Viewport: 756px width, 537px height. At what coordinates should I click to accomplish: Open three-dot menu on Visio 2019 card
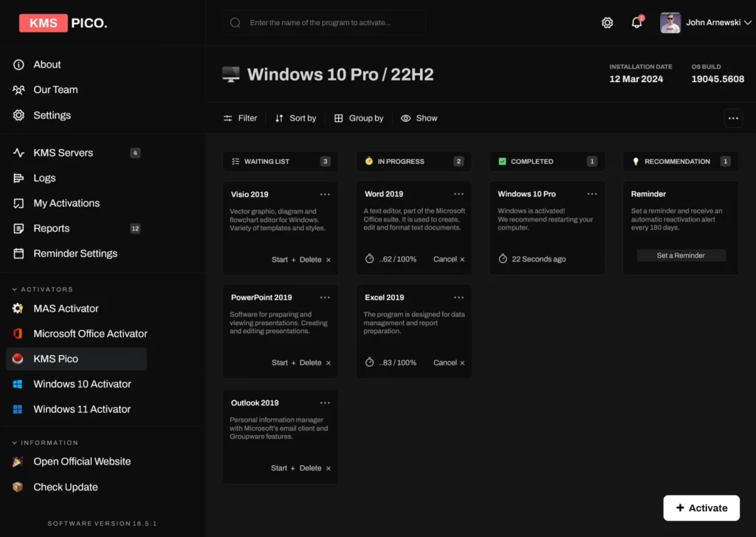pyautogui.click(x=325, y=194)
